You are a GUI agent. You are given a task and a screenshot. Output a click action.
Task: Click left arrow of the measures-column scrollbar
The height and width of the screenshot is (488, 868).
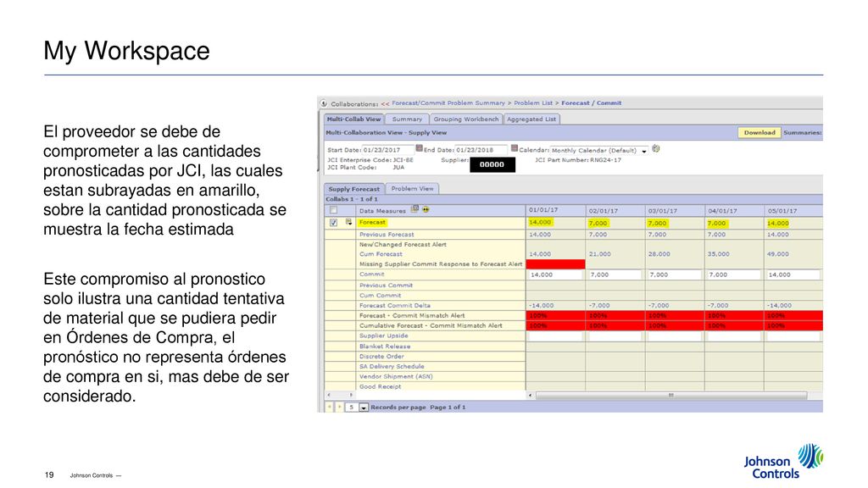click(329, 395)
